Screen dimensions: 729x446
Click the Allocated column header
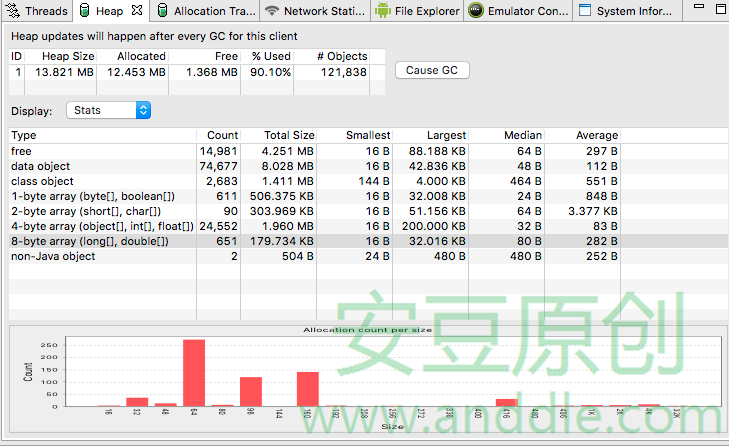tap(133, 56)
